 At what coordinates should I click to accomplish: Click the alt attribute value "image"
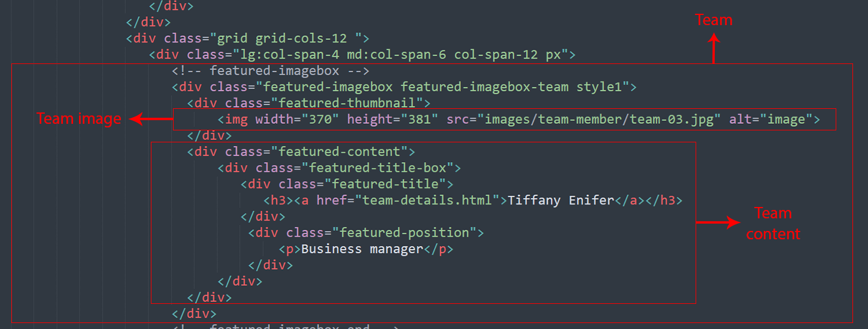click(x=786, y=119)
